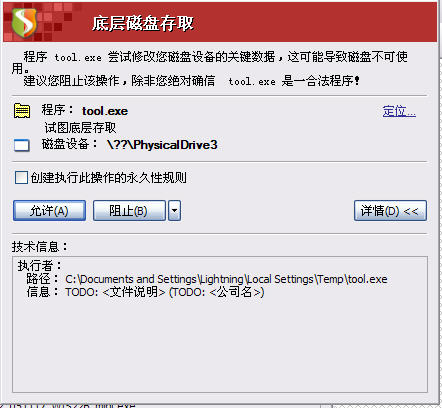Click the 创建执行此操作的永久性规则 label text

coord(109,177)
